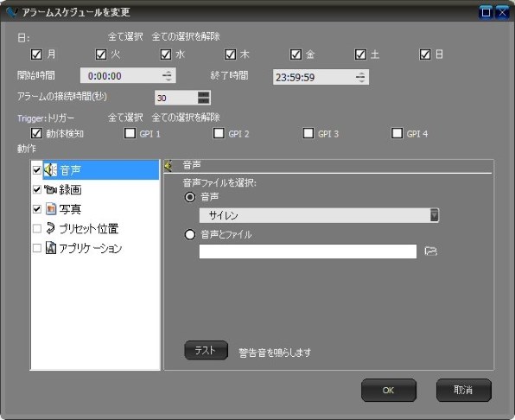The width and height of the screenshot is (515, 420).
Task: Click 全て選択 for days
Action: click(x=125, y=36)
